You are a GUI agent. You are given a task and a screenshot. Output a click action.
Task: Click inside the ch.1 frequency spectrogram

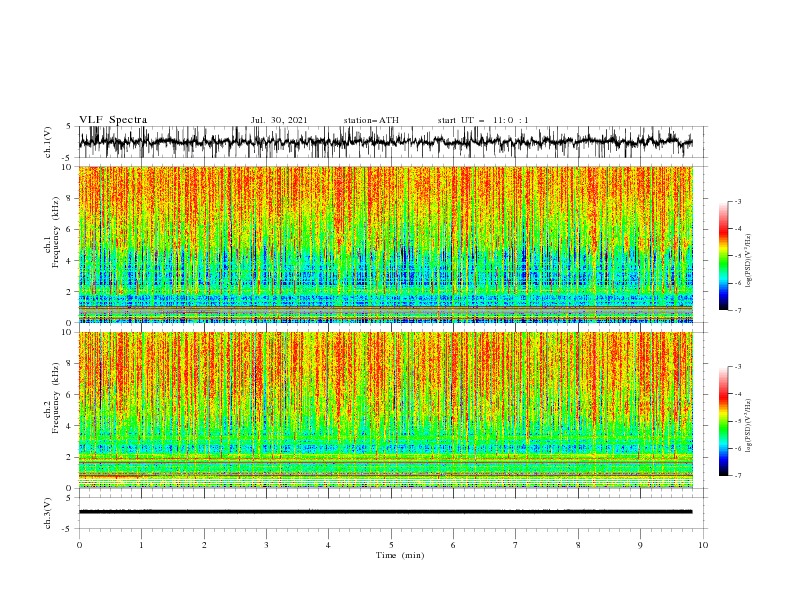click(385, 244)
